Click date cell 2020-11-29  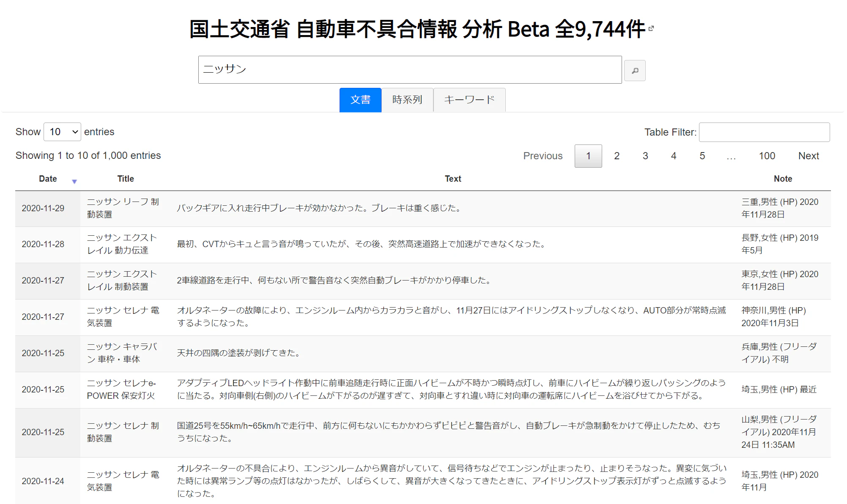point(43,208)
